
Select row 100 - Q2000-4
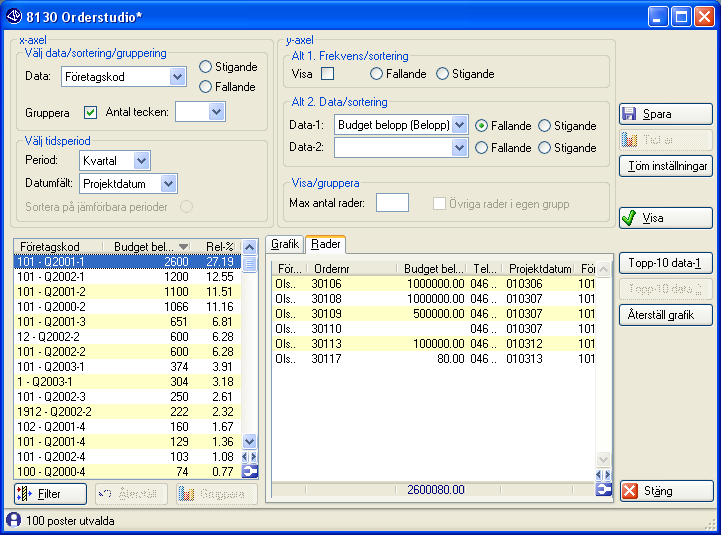[128, 472]
